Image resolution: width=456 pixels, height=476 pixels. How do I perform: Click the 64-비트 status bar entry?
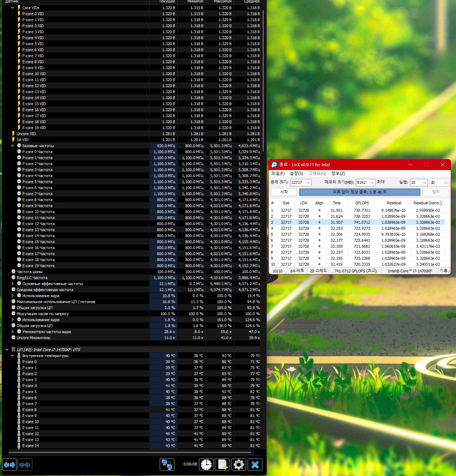pos(297,271)
